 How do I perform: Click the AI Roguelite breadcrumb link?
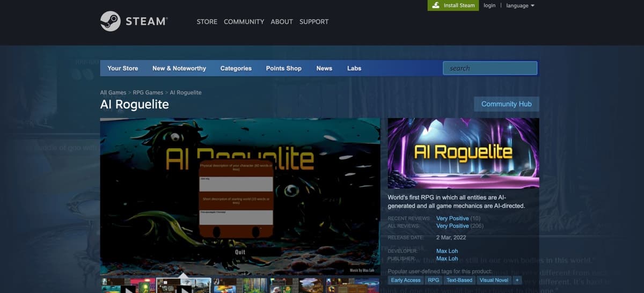pyautogui.click(x=186, y=92)
